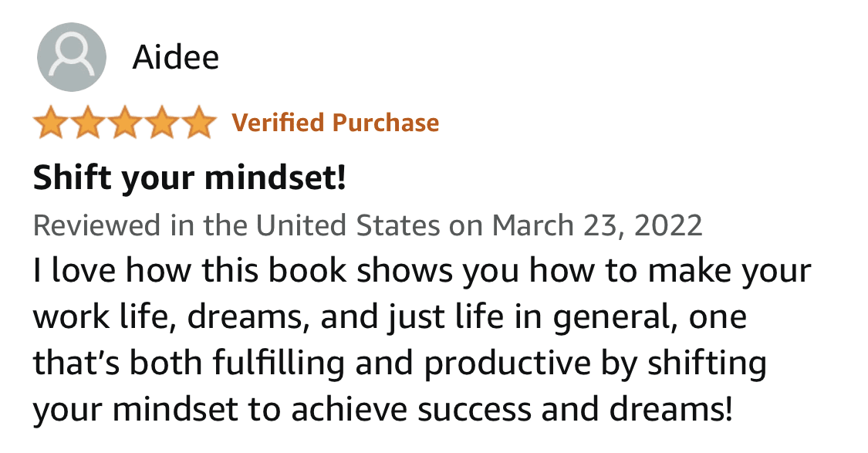Open the reviewer name Aidee
Screen dimensions: 868x453
coord(176,57)
